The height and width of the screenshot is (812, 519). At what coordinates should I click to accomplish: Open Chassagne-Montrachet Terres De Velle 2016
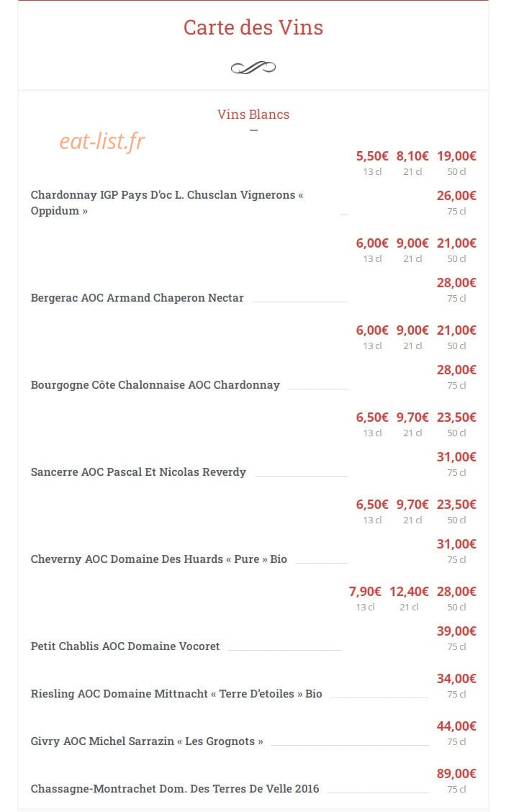pos(174,789)
